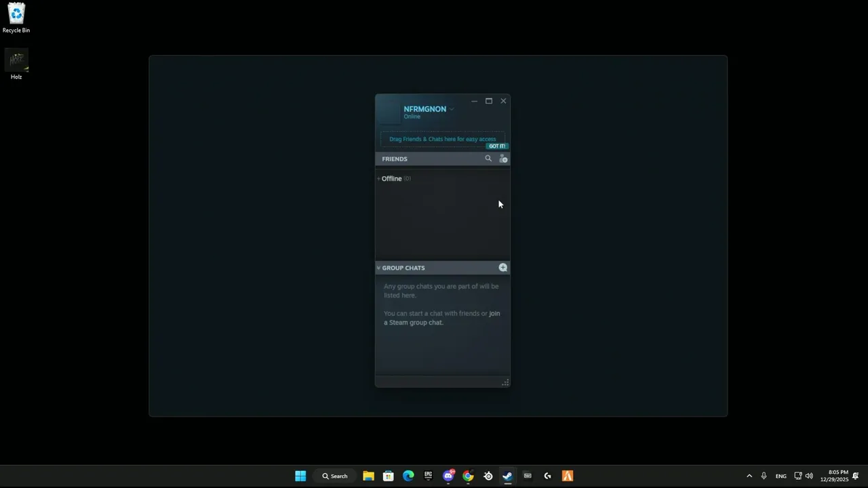Open the NFRMGNON status dropdown arrow

452,109
